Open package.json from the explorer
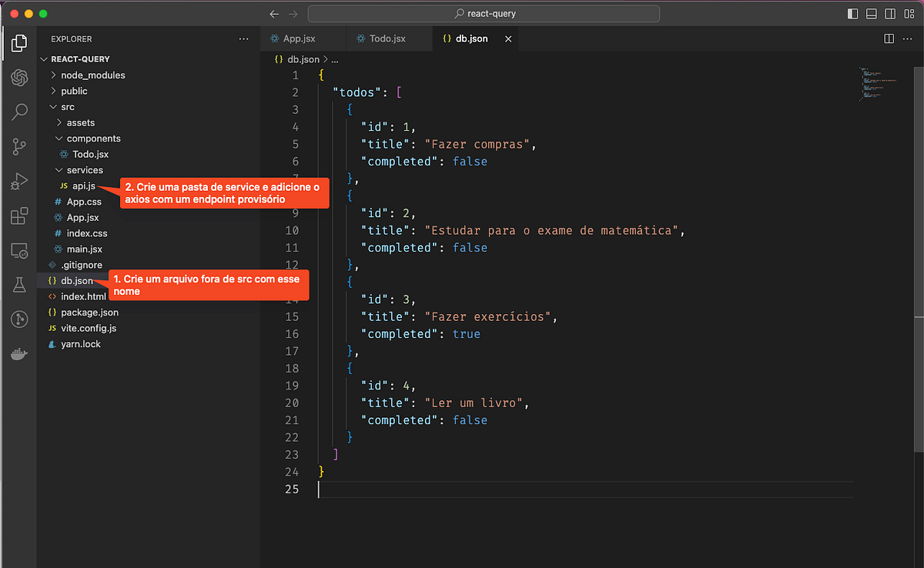 tap(89, 312)
